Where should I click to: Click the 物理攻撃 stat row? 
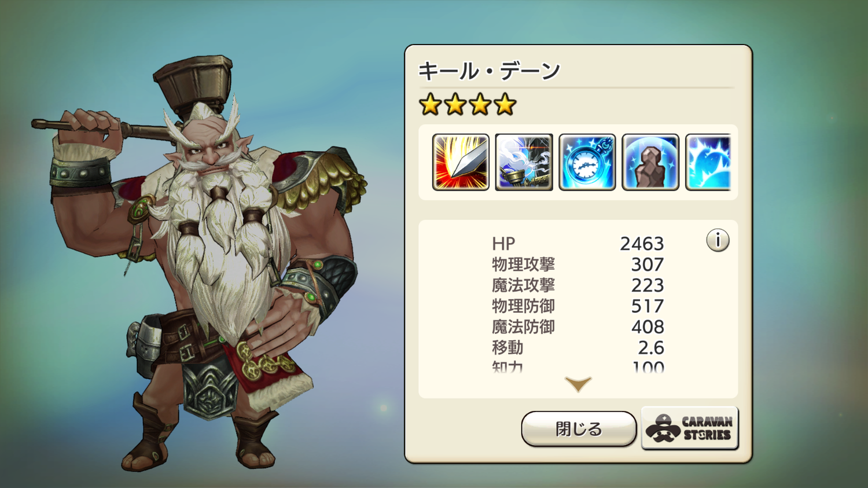pos(578,265)
